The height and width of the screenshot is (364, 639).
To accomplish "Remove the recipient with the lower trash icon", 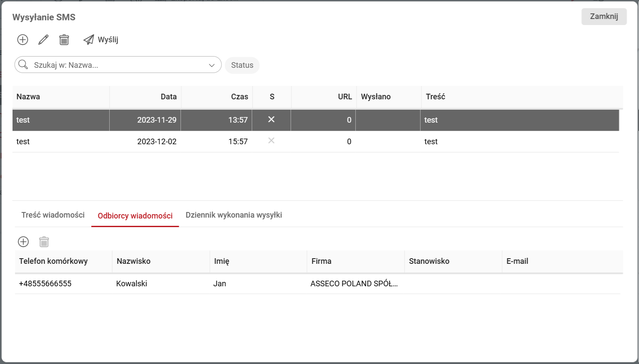I will [x=44, y=242].
